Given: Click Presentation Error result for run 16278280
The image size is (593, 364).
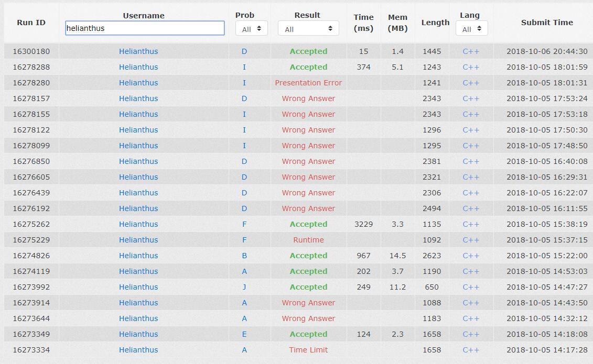Looking at the screenshot, I should pos(308,83).
